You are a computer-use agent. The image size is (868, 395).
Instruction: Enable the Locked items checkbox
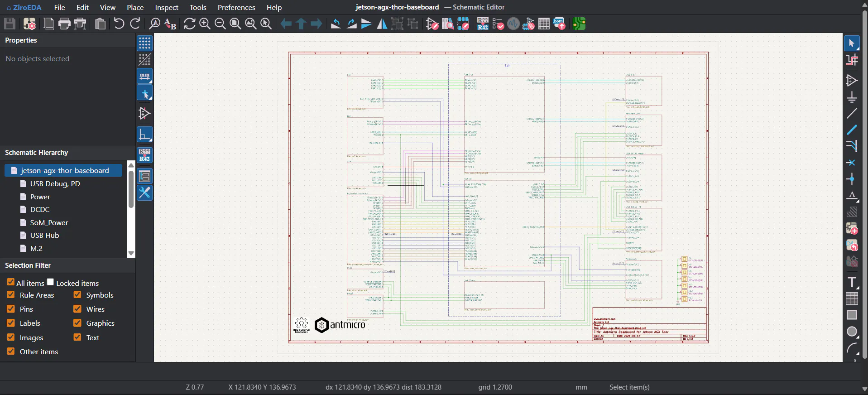(50, 282)
